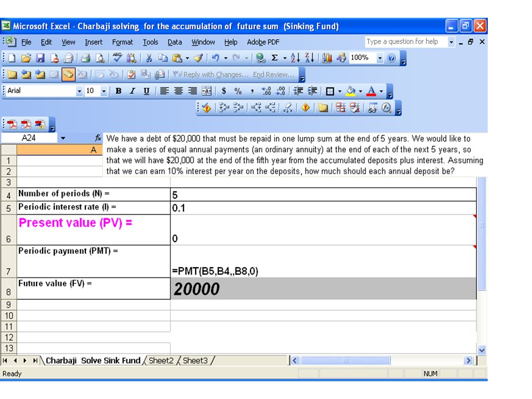This screenshot has width=532, height=399.
Task: Expand the Undo history arrow
Action: (x=226, y=58)
